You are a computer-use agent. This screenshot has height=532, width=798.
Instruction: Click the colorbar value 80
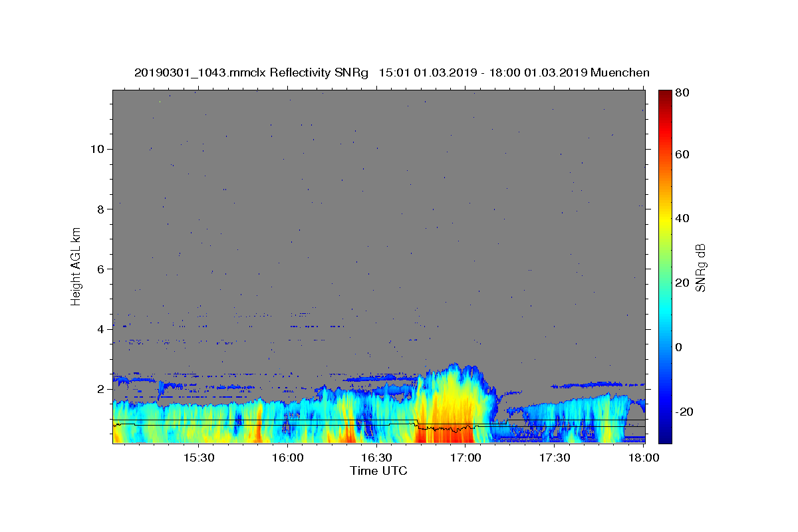682,93
